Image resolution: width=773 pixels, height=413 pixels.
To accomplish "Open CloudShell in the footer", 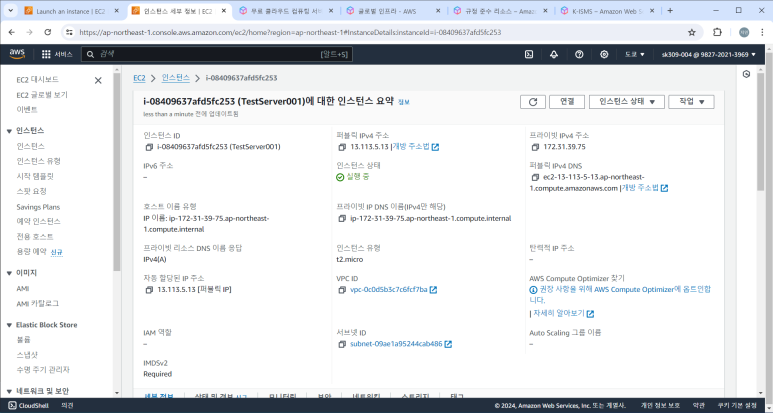I will [x=29, y=406].
